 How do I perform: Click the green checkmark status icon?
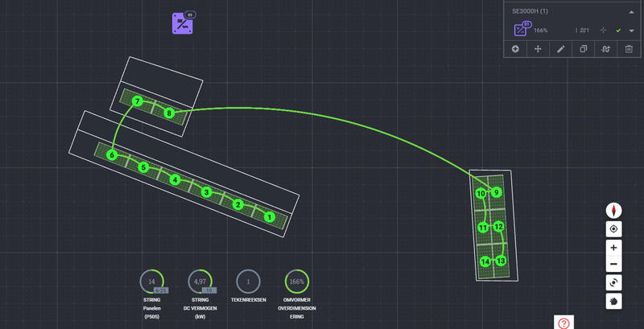pos(618,31)
